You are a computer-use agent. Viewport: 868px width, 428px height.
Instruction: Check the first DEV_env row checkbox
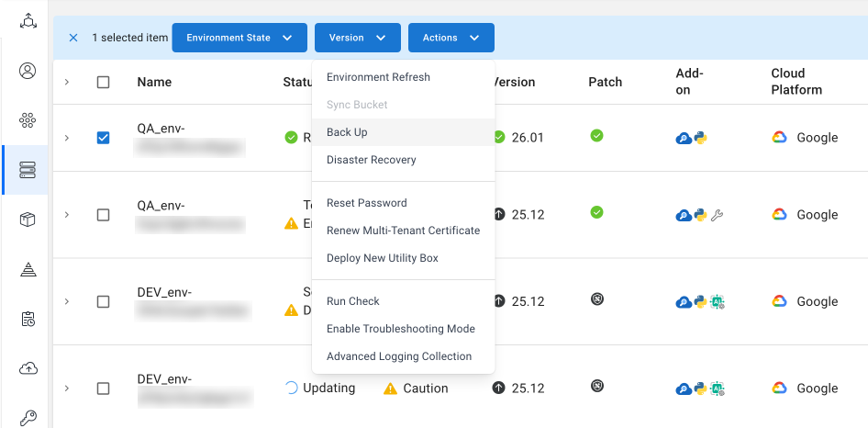(x=103, y=301)
